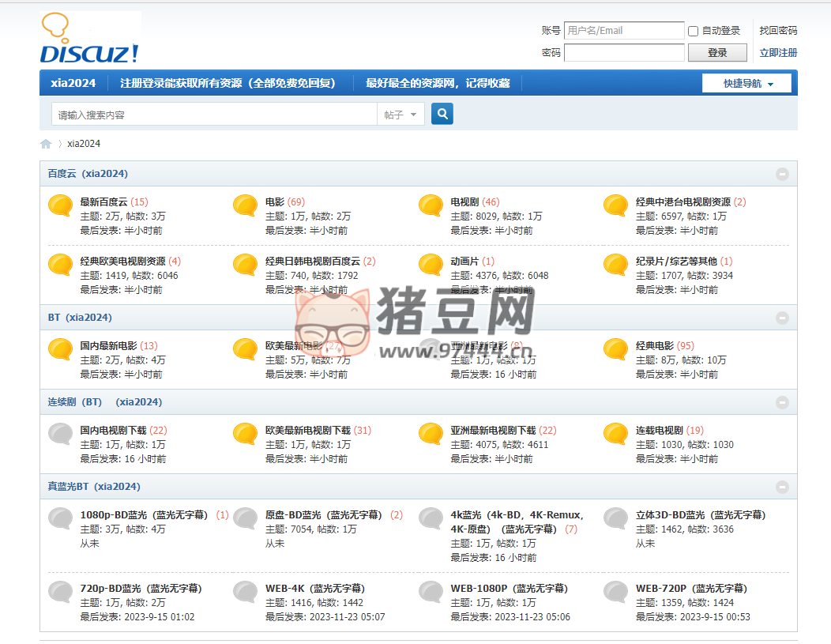Open the 最新百度云 forum icon

tap(59, 205)
